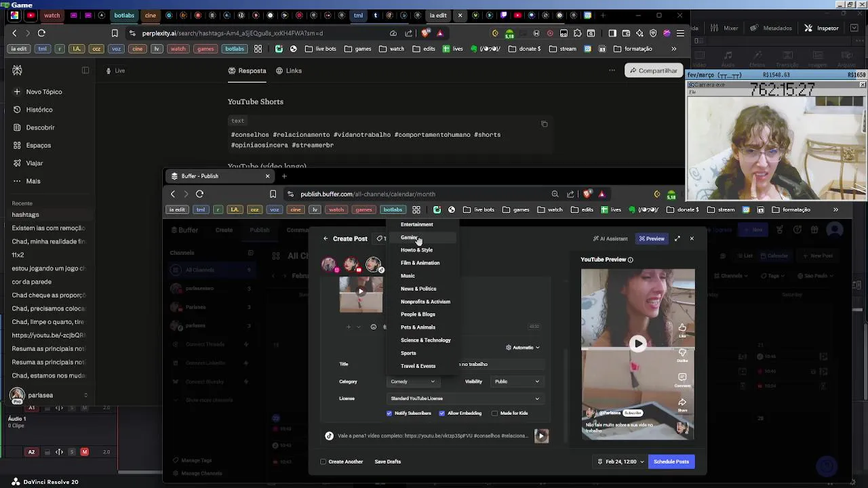
Task: Open the Category Comedy dropdown
Action: (412, 382)
